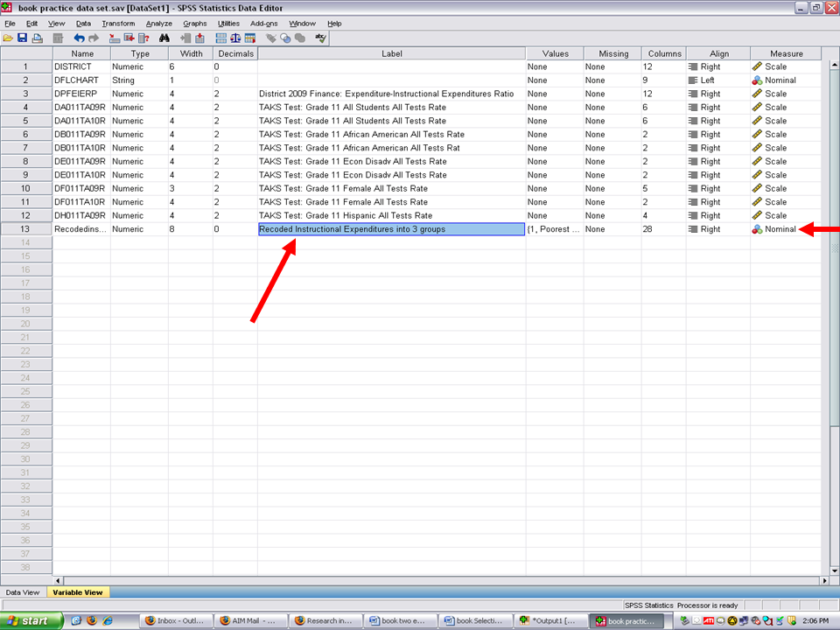Click the Label column header
Screen dimensions: 840x630
pos(391,53)
